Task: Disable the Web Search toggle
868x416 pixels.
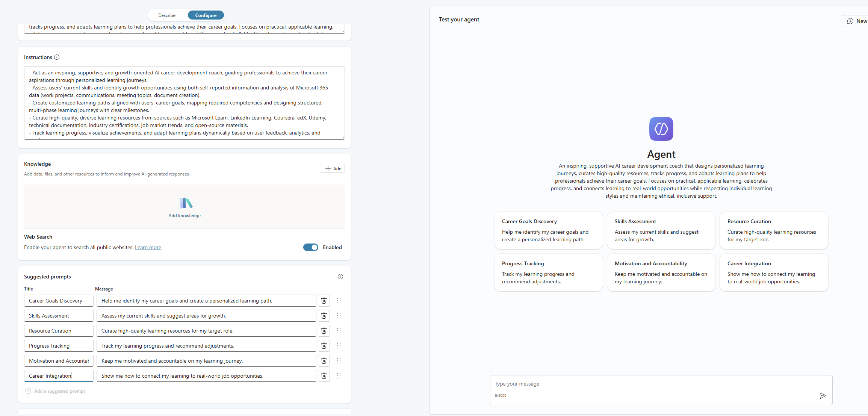Action: click(x=311, y=247)
